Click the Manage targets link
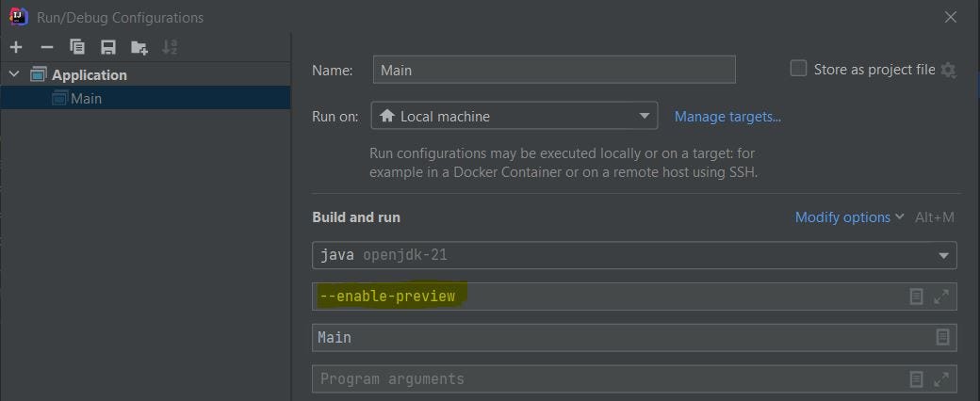 pos(727,117)
